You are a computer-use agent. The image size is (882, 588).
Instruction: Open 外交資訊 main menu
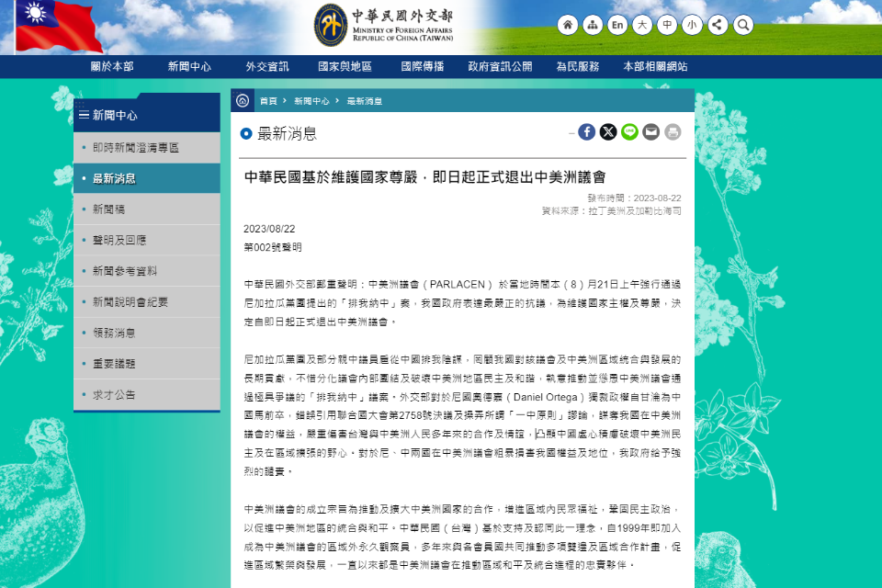tap(267, 66)
